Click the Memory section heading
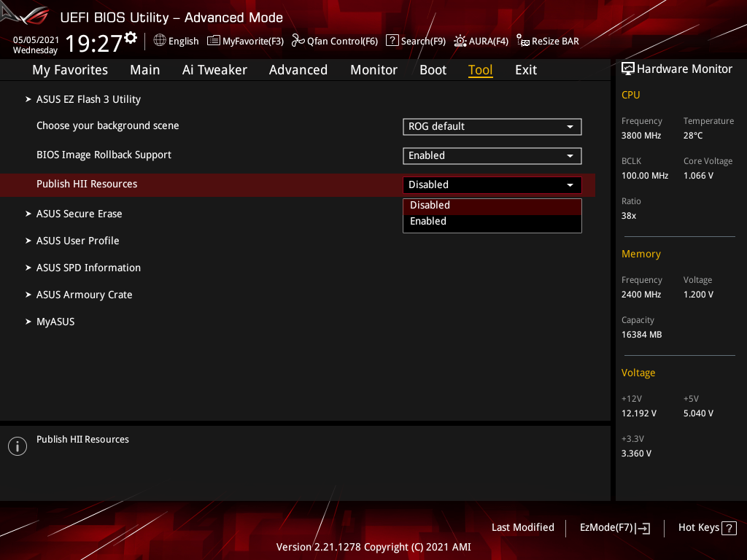Image resolution: width=747 pixels, height=560 pixels. [x=640, y=254]
